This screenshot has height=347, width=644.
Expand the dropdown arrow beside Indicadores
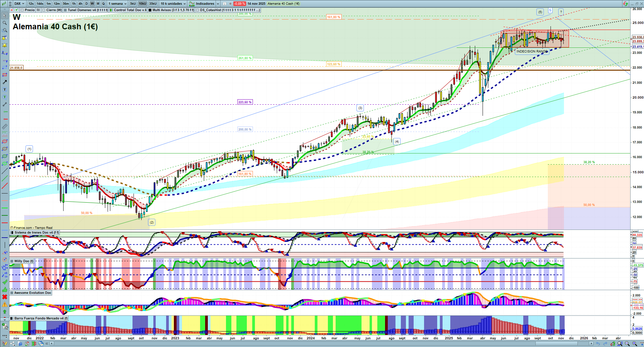point(218,4)
